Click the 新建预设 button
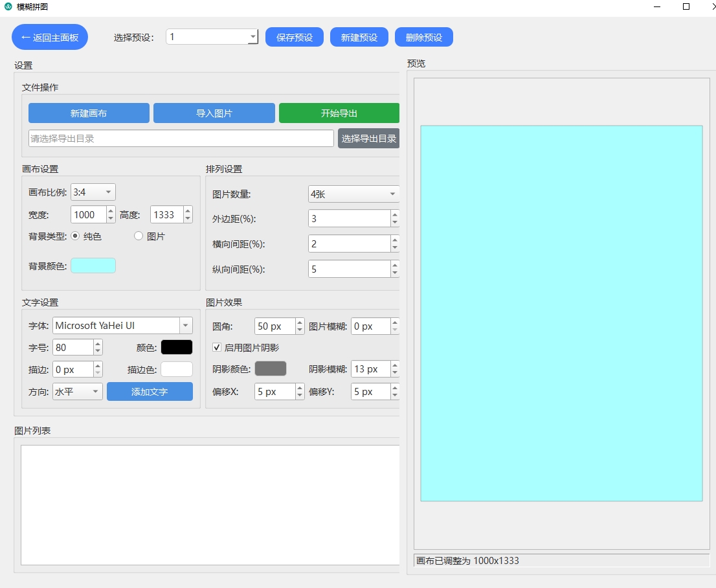716x588 pixels. pos(359,37)
